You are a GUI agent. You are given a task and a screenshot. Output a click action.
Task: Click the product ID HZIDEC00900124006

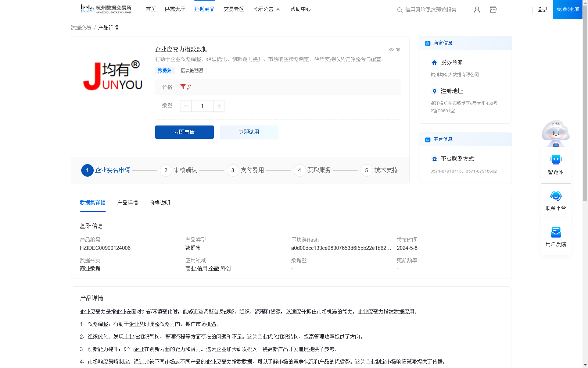(105, 248)
